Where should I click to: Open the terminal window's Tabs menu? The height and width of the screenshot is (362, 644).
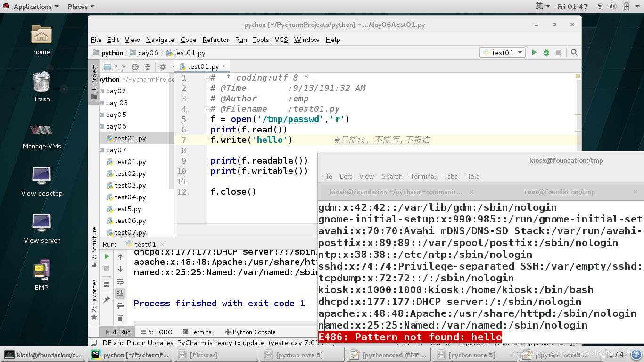click(x=450, y=176)
